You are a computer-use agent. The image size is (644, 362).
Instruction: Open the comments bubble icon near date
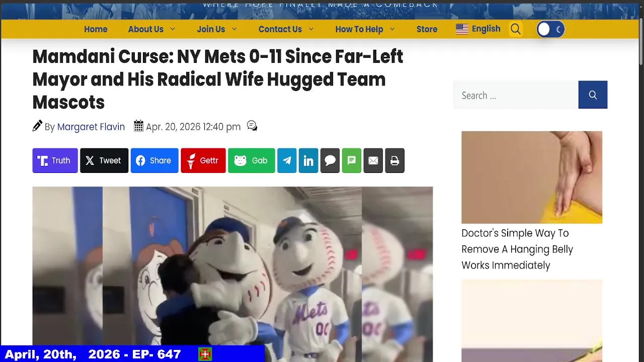coord(252,126)
